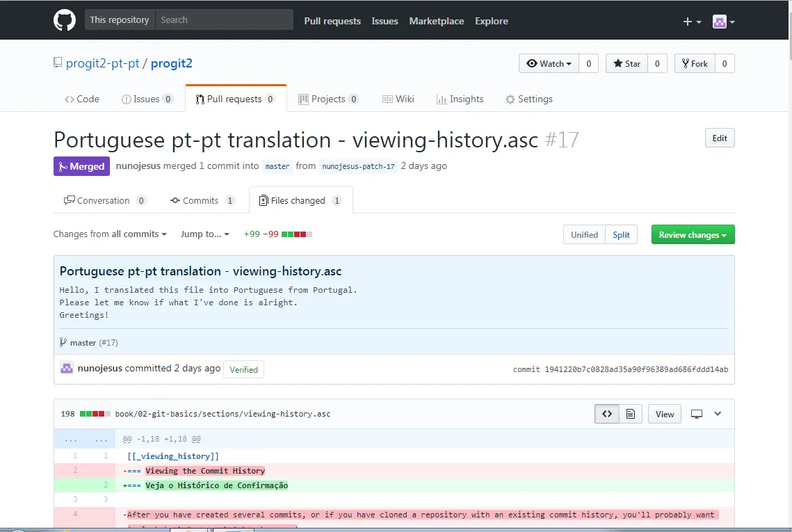Click the file path book/02-git-basics/sections/viewing-history.asc
Screen dimensions: 792x532
(223, 414)
